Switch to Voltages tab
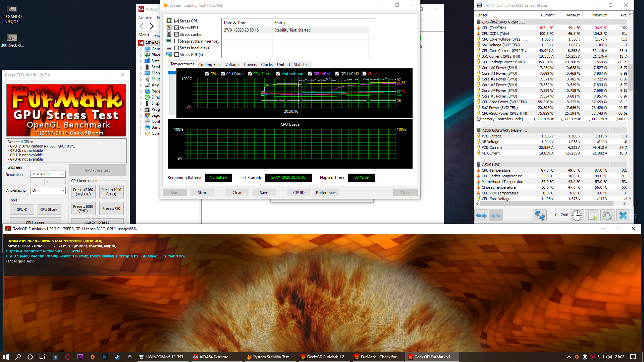644x362 pixels. (x=232, y=65)
